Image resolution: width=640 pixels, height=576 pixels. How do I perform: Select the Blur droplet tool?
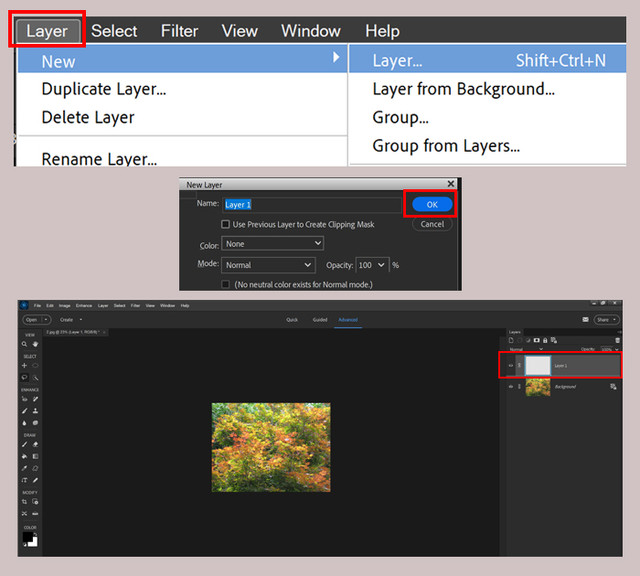[24, 423]
